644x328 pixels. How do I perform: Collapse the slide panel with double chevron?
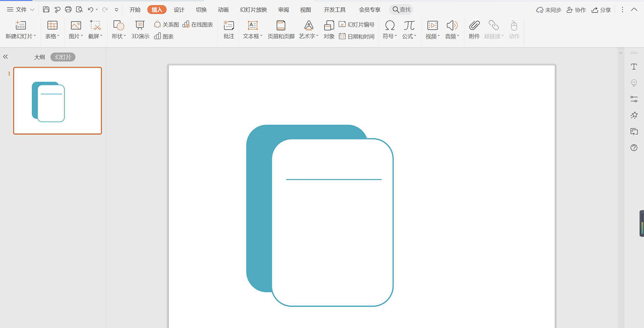(6, 57)
